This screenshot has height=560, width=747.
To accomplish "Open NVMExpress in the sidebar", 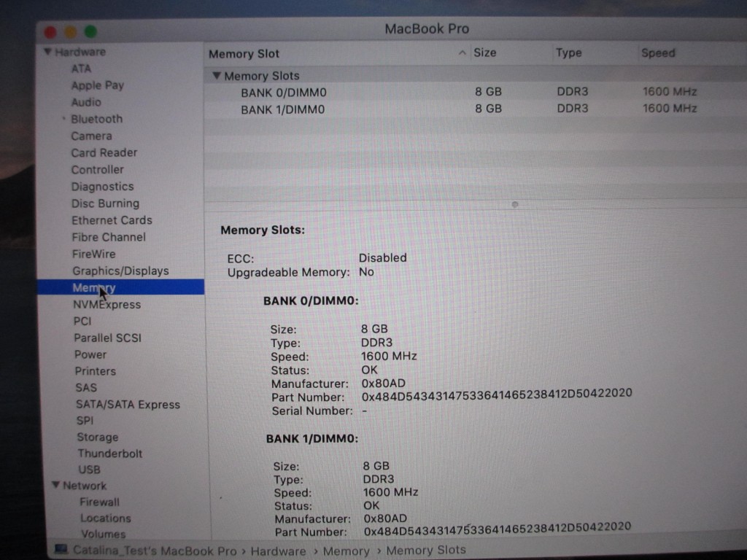I will (107, 304).
